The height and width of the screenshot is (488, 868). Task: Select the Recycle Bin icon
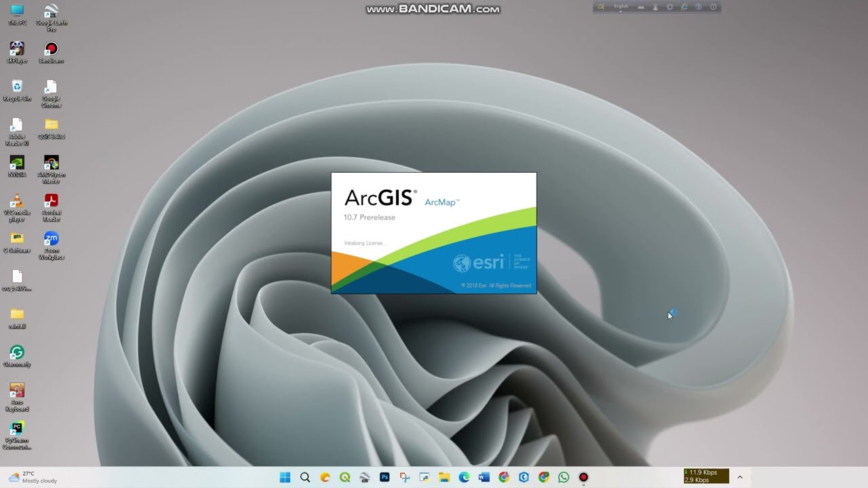coord(17,90)
